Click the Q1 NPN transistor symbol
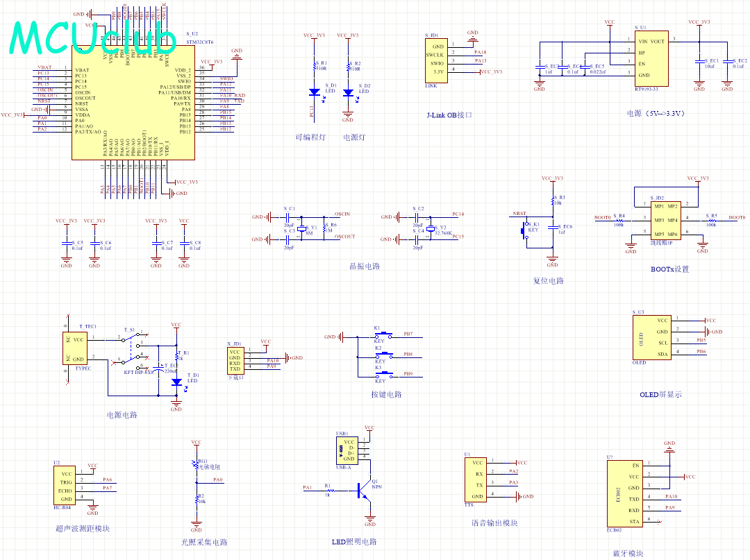 coord(364,491)
